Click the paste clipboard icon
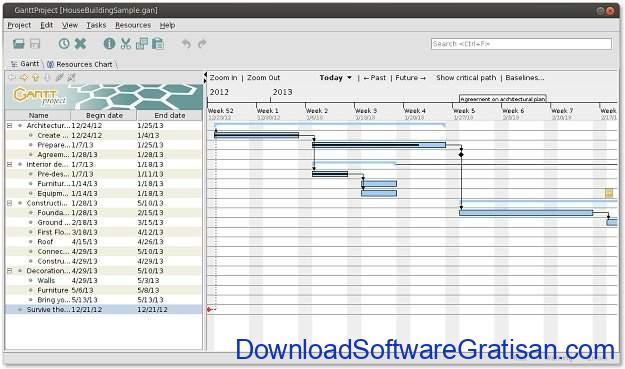The height and width of the screenshot is (369, 625). [158, 43]
